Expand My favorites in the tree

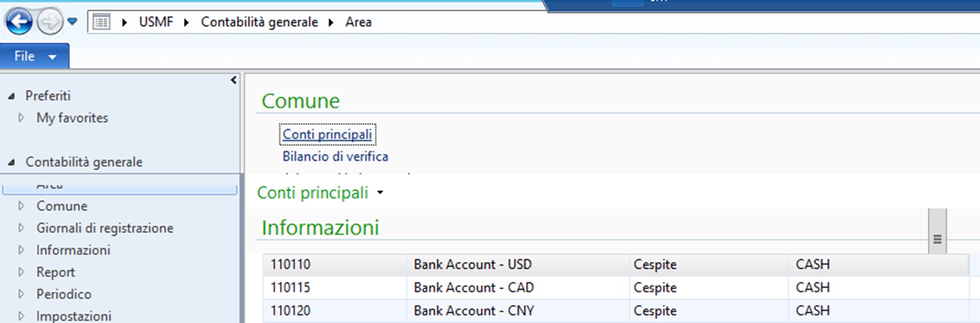coord(21,118)
